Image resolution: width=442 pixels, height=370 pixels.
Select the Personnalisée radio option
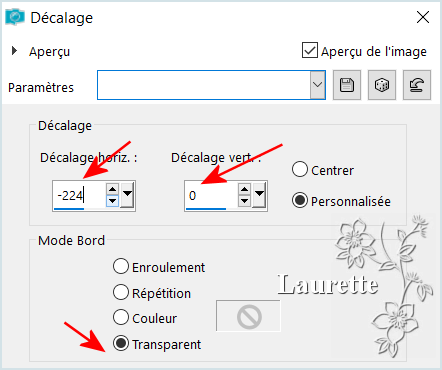(x=299, y=200)
